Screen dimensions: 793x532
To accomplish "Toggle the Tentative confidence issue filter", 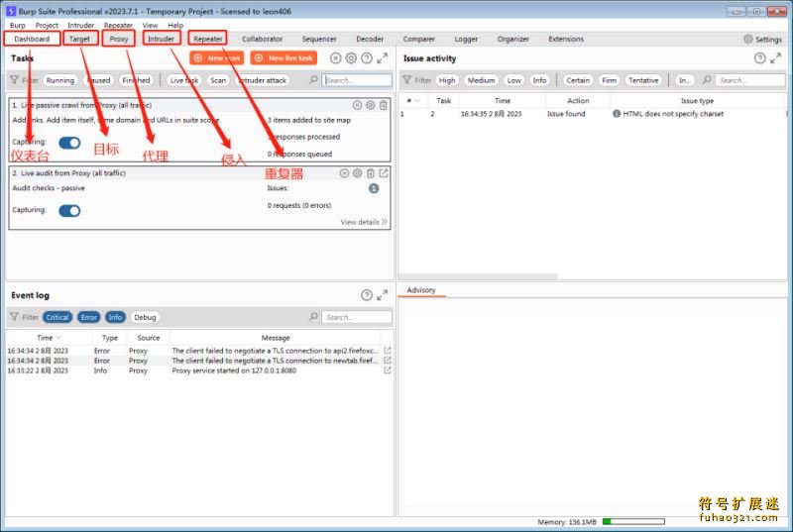I will click(643, 80).
